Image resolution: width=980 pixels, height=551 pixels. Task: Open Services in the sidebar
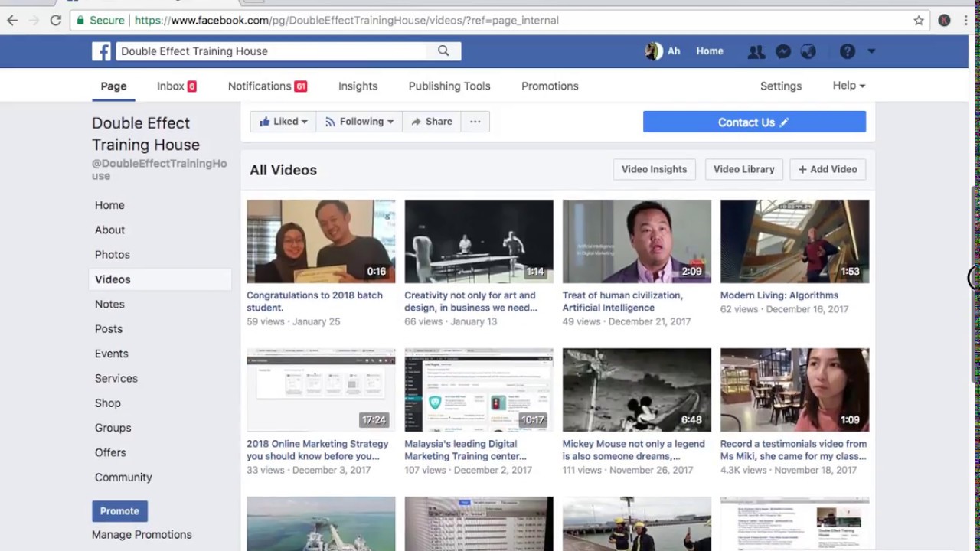(116, 378)
